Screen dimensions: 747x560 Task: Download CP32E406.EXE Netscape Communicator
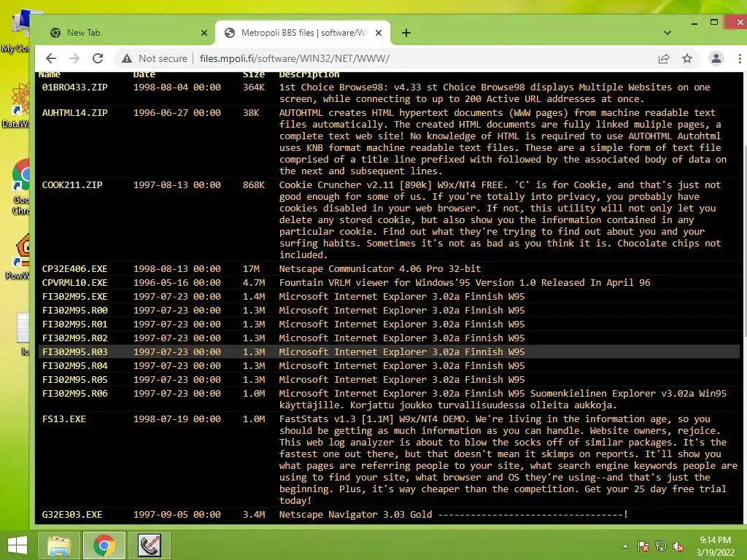click(x=75, y=268)
